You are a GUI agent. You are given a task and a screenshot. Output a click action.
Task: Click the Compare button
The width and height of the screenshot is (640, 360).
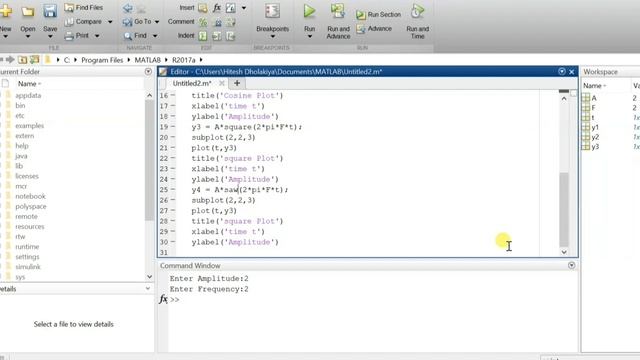pyautogui.click(x=84, y=21)
